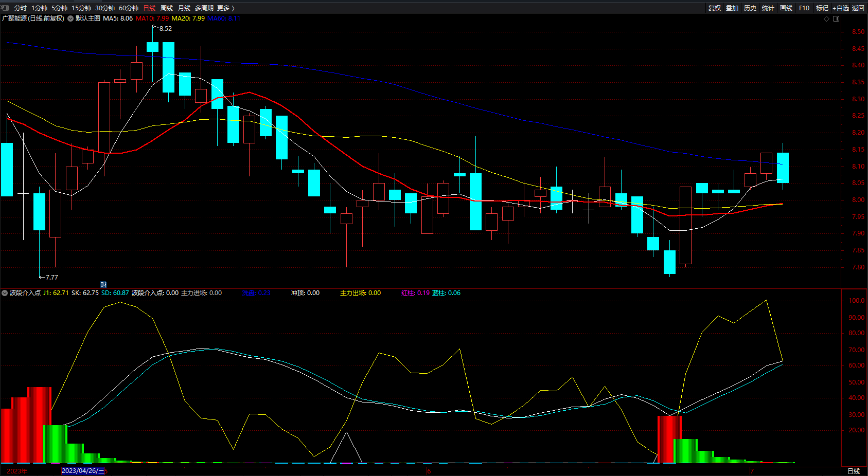Click the 默认主图 indicator name

88,19
